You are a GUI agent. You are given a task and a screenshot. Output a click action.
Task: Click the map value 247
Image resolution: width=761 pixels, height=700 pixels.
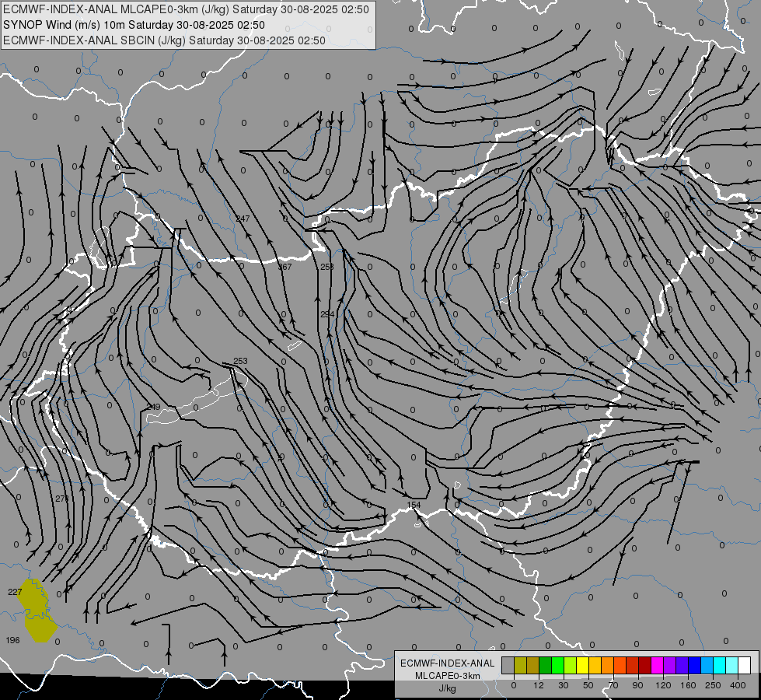click(243, 219)
